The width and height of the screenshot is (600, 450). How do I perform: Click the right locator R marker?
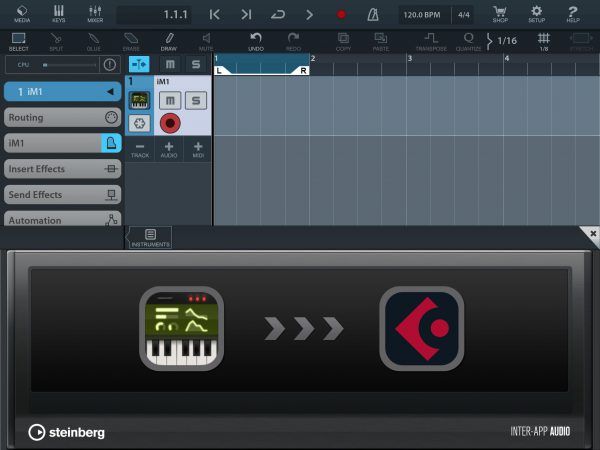(303, 70)
